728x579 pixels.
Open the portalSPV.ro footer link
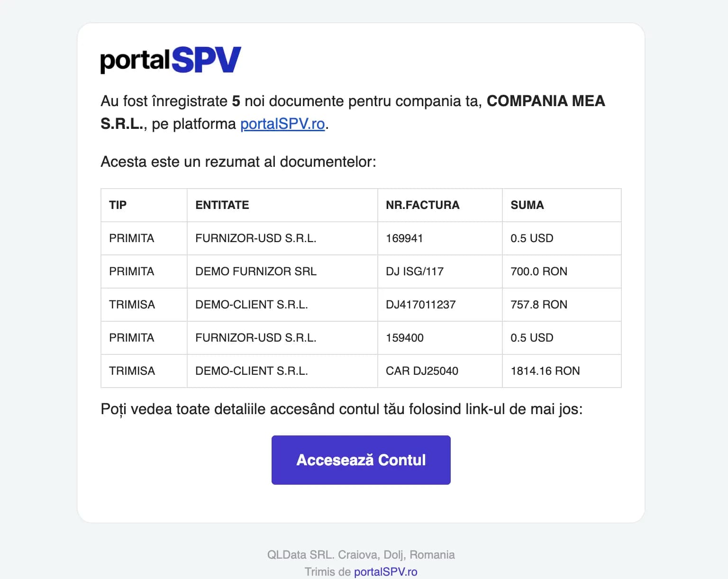coord(386,572)
